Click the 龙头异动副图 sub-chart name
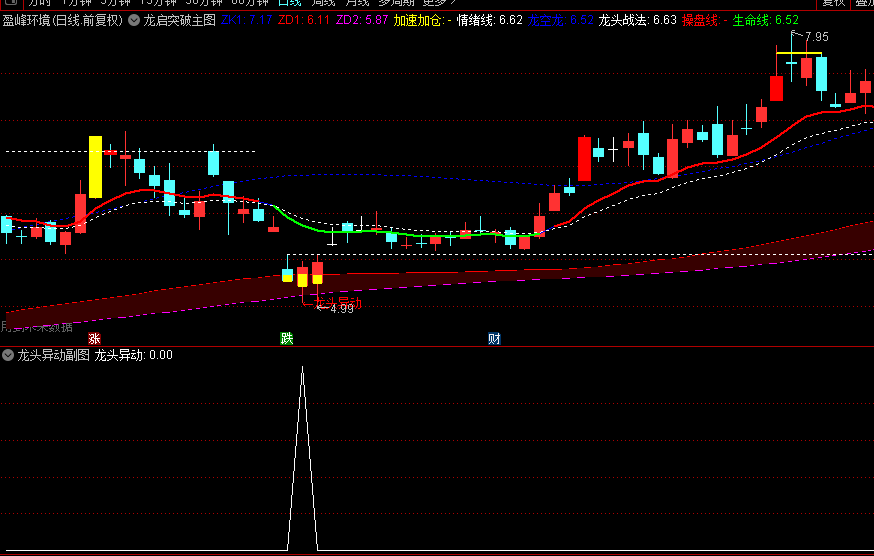Image resolution: width=874 pixels, height=556 pixels. [x=54, y=355]
